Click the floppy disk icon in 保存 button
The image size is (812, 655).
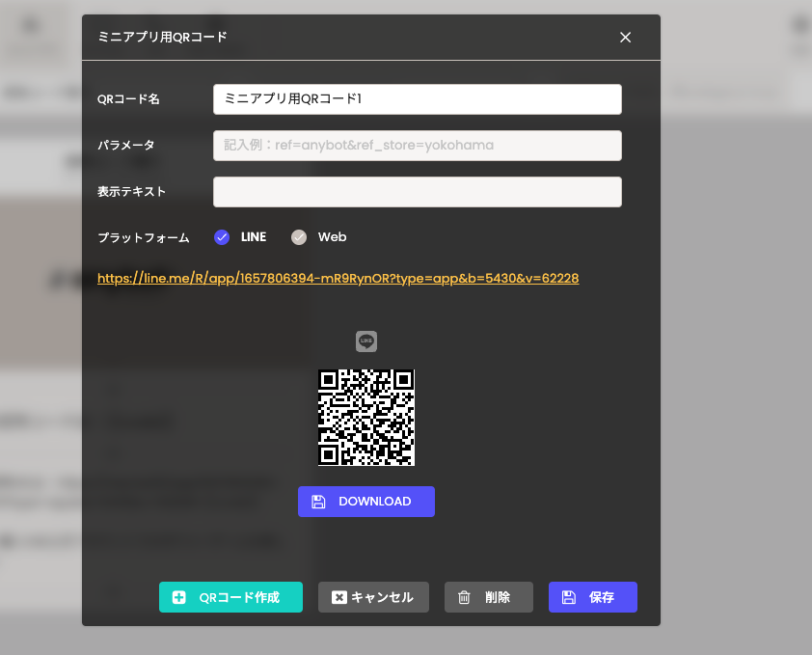click(x=569, y=597)
